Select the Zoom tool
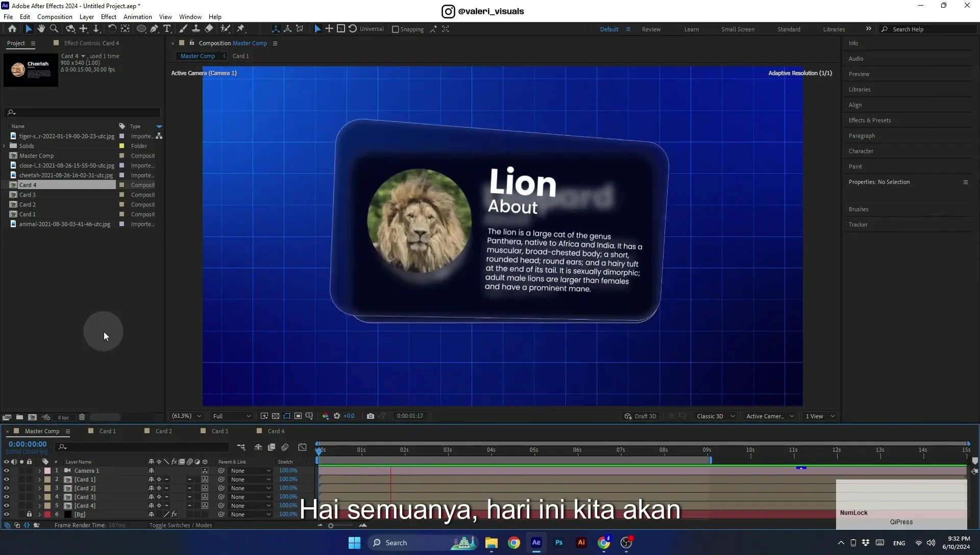The width and height of the screenshot is (980, 555). (54, 29)
